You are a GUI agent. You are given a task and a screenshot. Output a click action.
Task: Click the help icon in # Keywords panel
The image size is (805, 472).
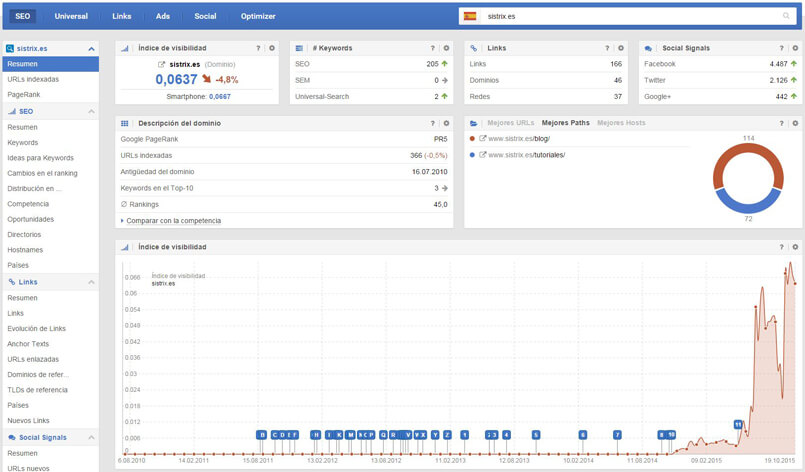click(x=433, y=48)
